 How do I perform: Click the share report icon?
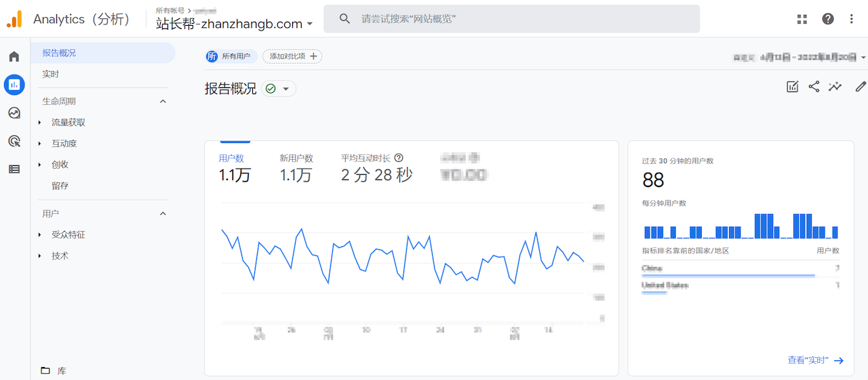pos(814,87)
